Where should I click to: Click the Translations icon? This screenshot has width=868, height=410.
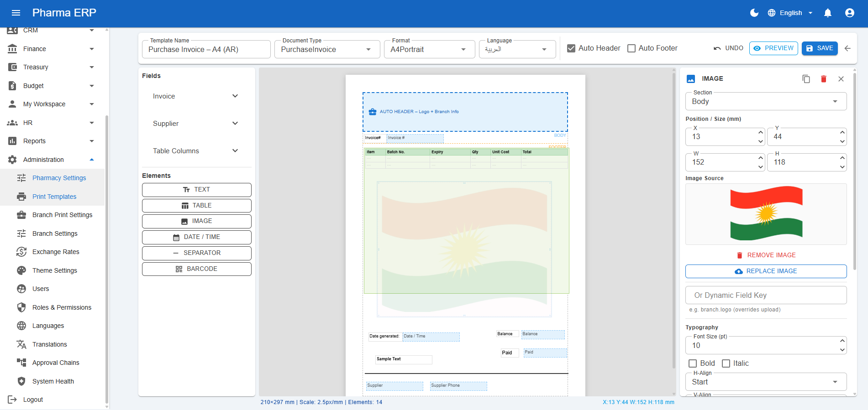coord(21,344)
